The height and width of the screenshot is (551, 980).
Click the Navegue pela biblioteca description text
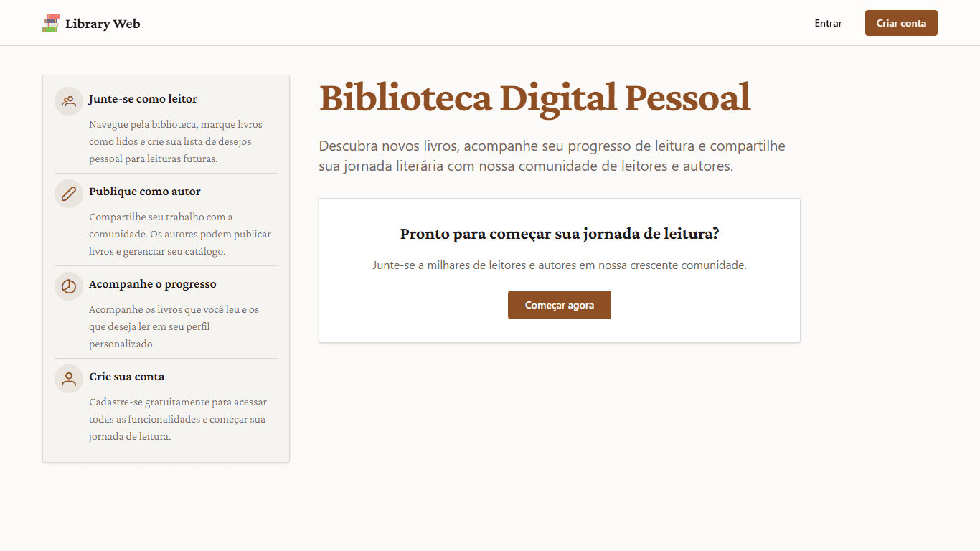pos(176,141)
